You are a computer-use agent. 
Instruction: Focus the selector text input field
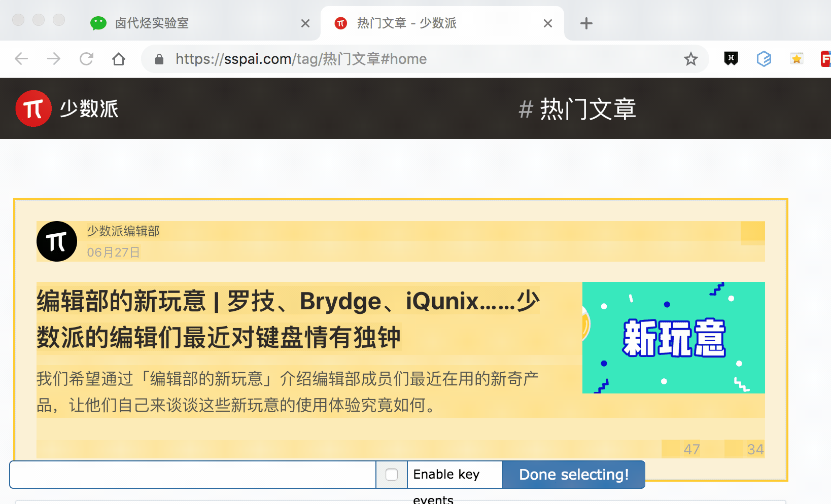pos(193,475)
